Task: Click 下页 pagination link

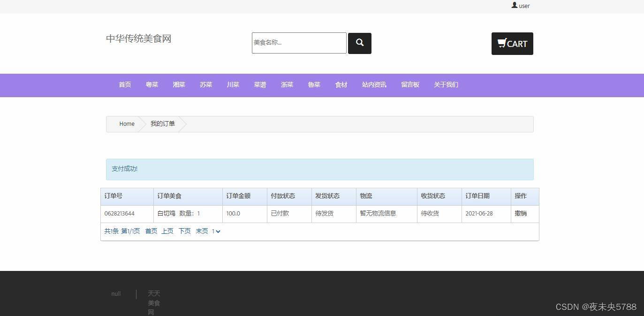Action: [x=184, y=231]
